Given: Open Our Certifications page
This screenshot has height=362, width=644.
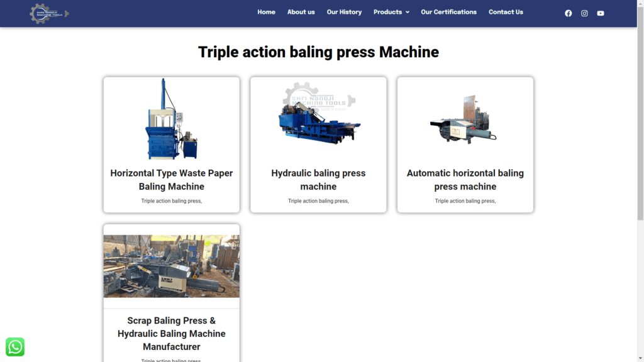Looking at the screenshot, I should [448, 12].
